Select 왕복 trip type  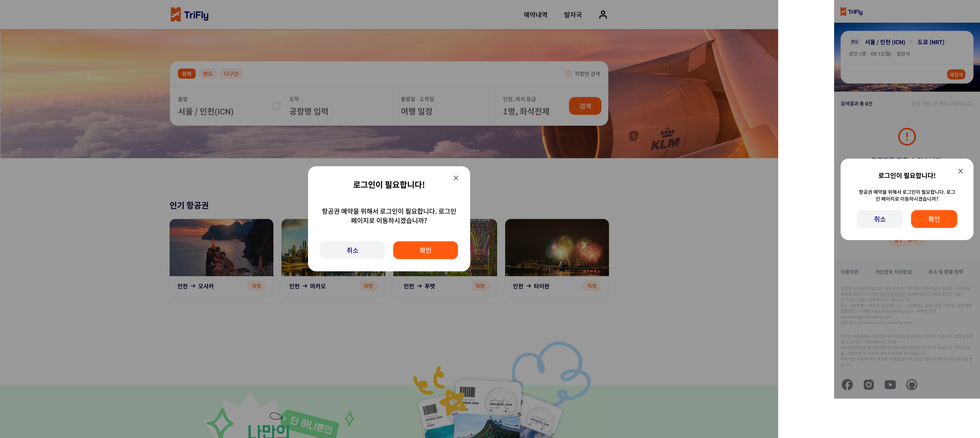click(x=186, y=74)
